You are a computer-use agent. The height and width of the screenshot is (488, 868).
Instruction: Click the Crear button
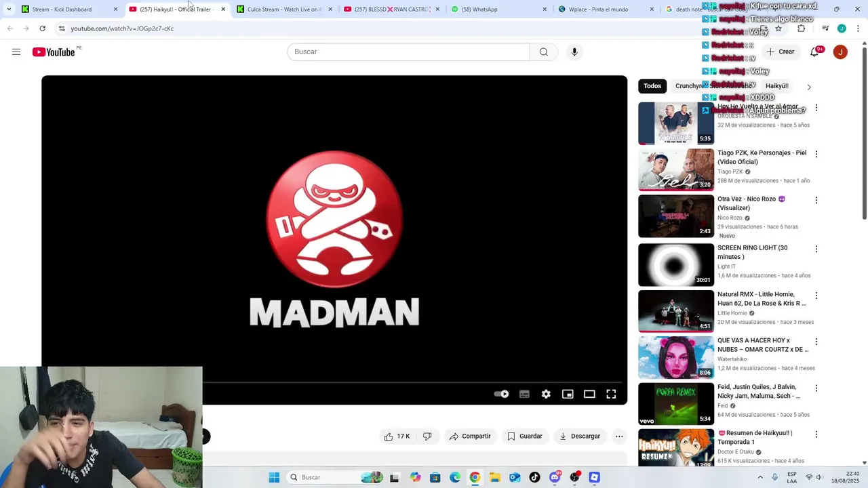coord(780,52)
